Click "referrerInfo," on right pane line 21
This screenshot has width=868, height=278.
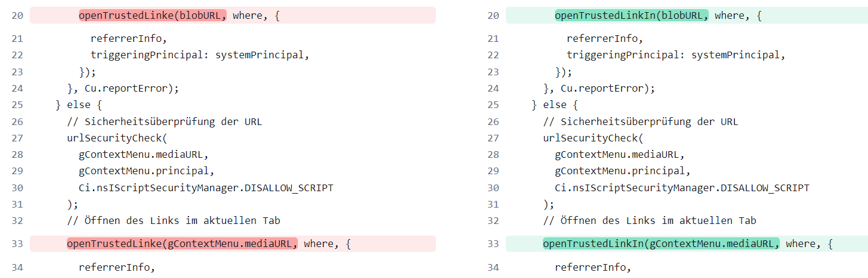604,39
